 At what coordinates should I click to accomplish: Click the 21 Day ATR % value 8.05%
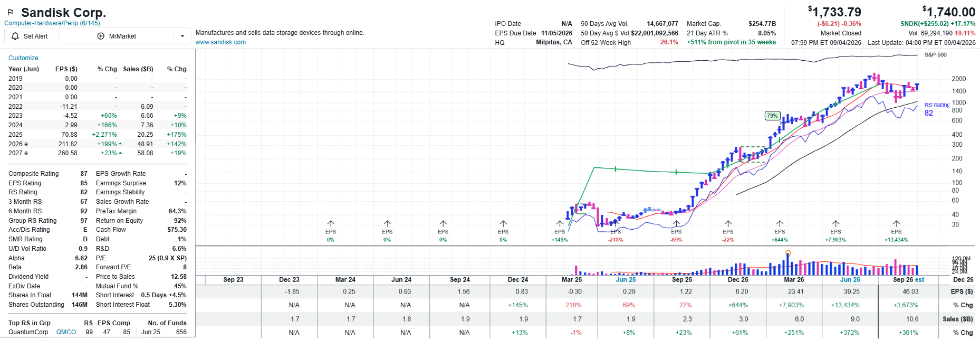[x=767, y=33]
